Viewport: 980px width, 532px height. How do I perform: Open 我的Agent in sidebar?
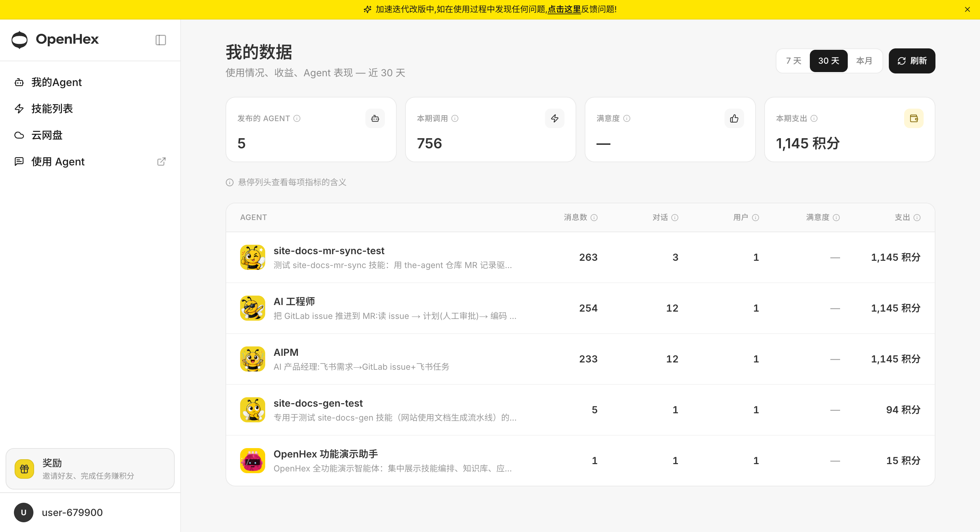[90, 82]
